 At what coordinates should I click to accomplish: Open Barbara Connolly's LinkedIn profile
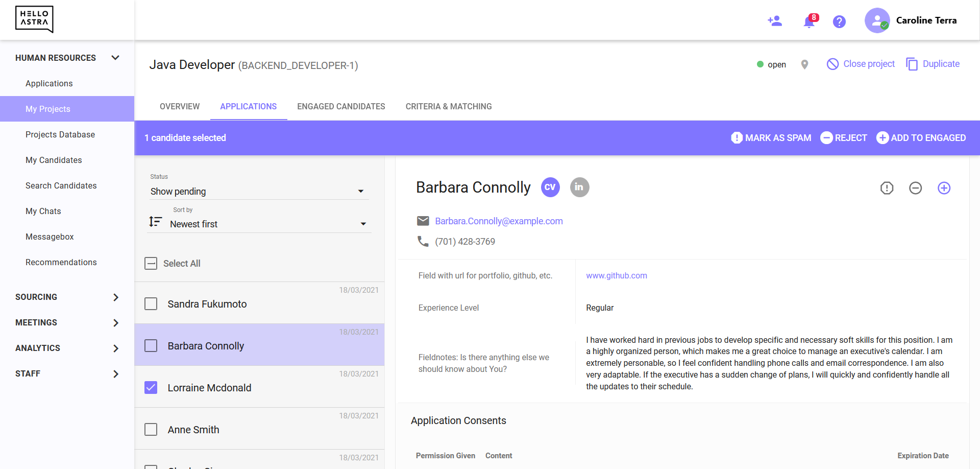(579, 187)
